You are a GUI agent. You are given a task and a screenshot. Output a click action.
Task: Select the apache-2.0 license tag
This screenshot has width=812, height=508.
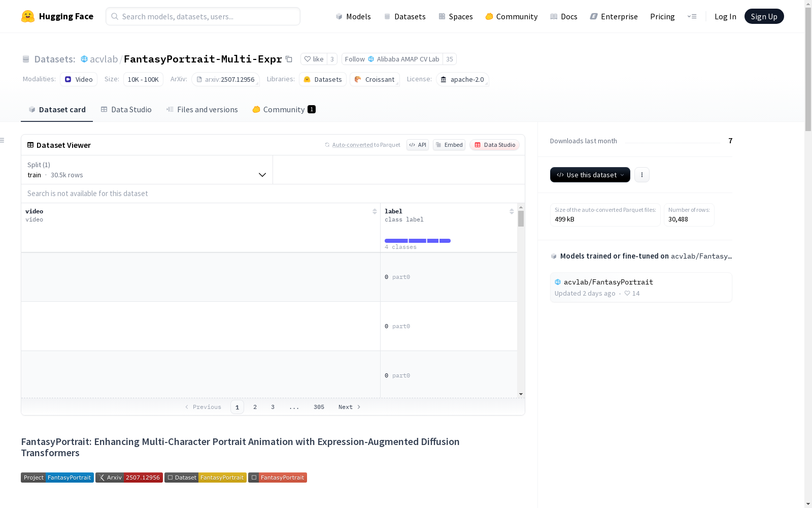pyautogui.click(x=462, y=79)
